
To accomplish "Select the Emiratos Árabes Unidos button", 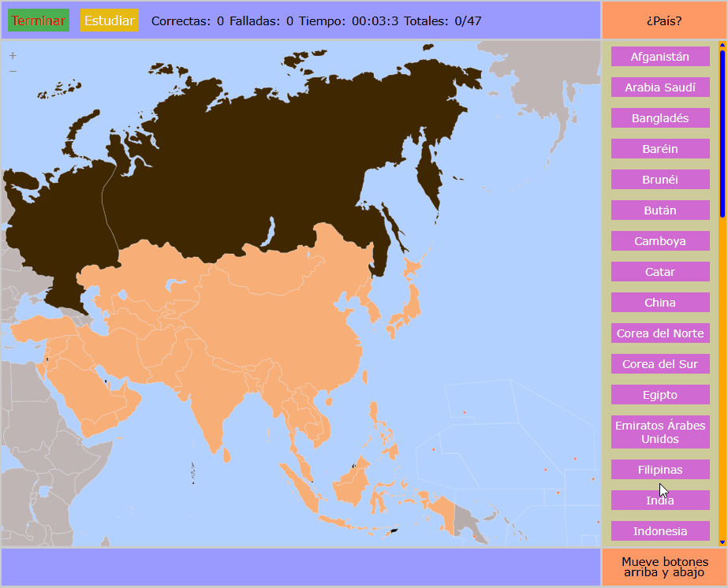I will pyautogui.click(x=660, y=432).
